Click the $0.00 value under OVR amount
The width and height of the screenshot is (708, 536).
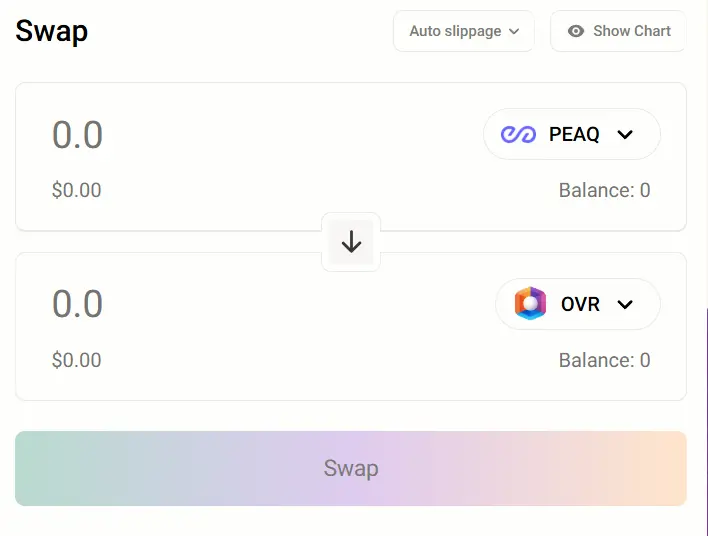[76, 360]
